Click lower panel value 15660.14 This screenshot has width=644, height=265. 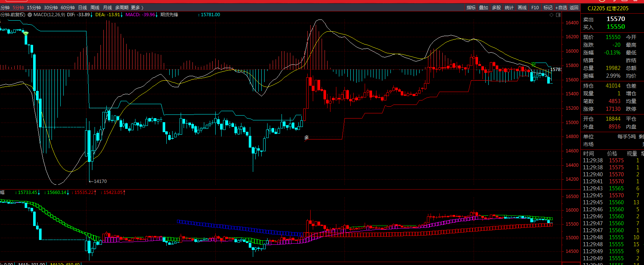[x=57, y=192]
